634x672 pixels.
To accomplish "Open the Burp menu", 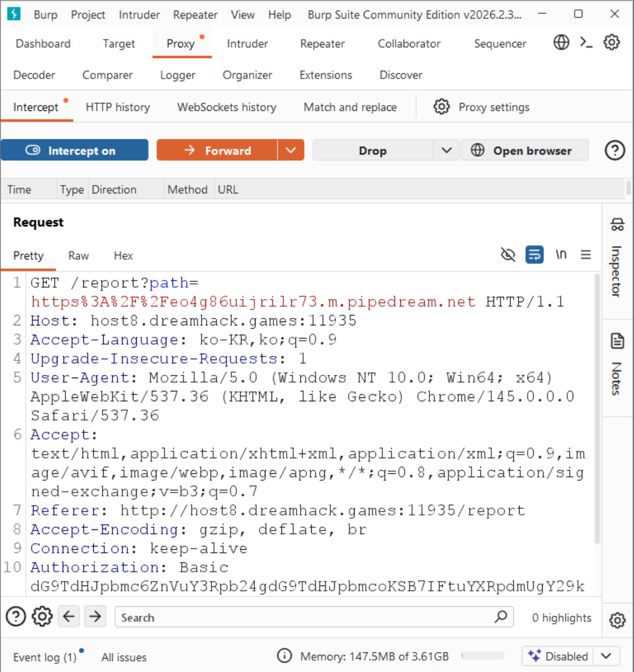I will pyautogui.click(x=46, y=15).
